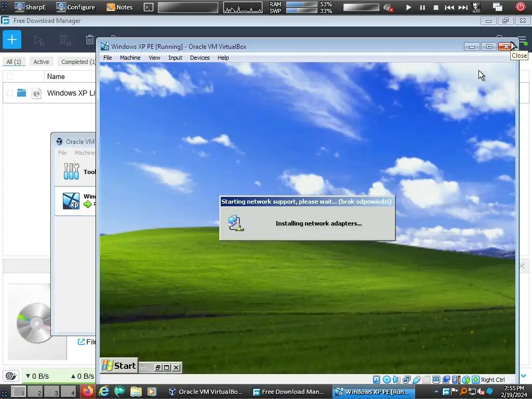
Task: Select the Active filter tab
Action: pos(41,62)
